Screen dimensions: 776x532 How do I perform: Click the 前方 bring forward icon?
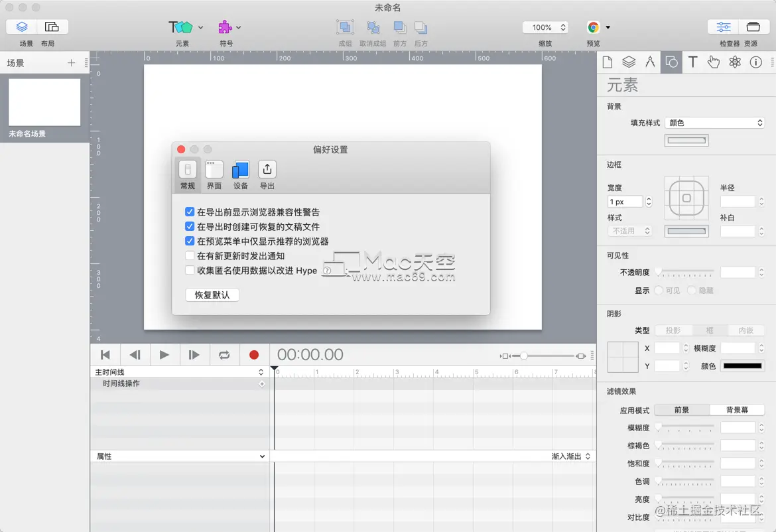pos(399,27)
